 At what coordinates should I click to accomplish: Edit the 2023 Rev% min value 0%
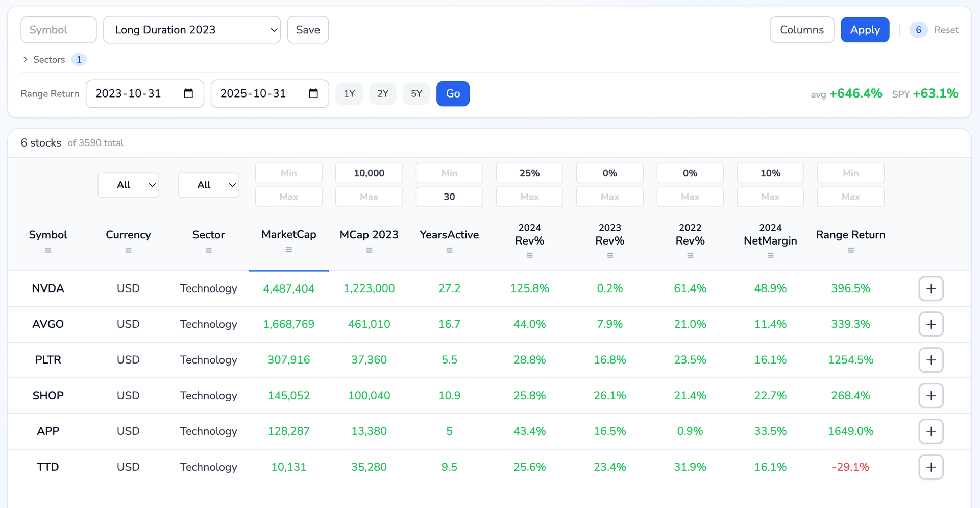click(x=610, y=173)
